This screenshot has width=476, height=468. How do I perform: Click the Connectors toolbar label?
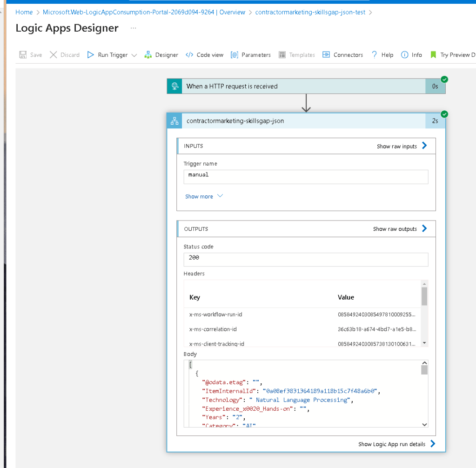click(x=348, y=55)
